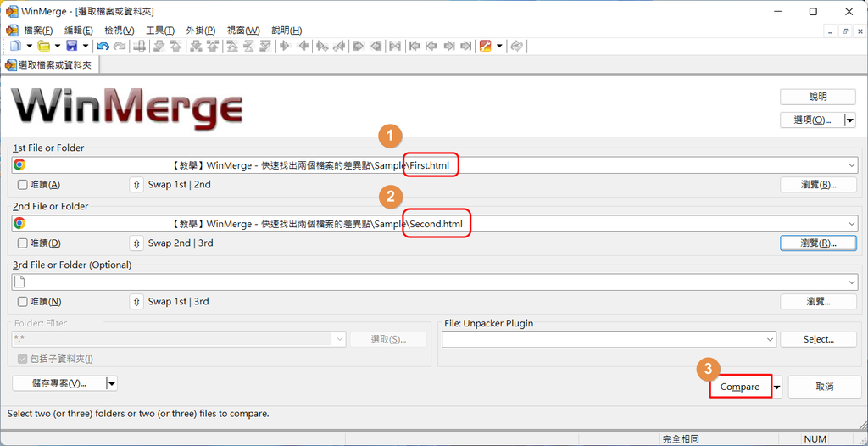This screenshot has width=868, height=446.
Task: Click the Next Difference down-arrow icon
Action: (x=159, y=46)
